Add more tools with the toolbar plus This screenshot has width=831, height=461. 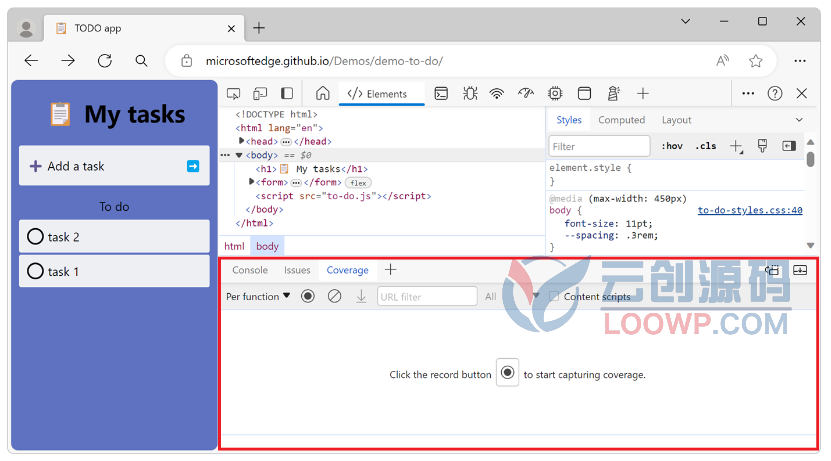click(642, 94)
